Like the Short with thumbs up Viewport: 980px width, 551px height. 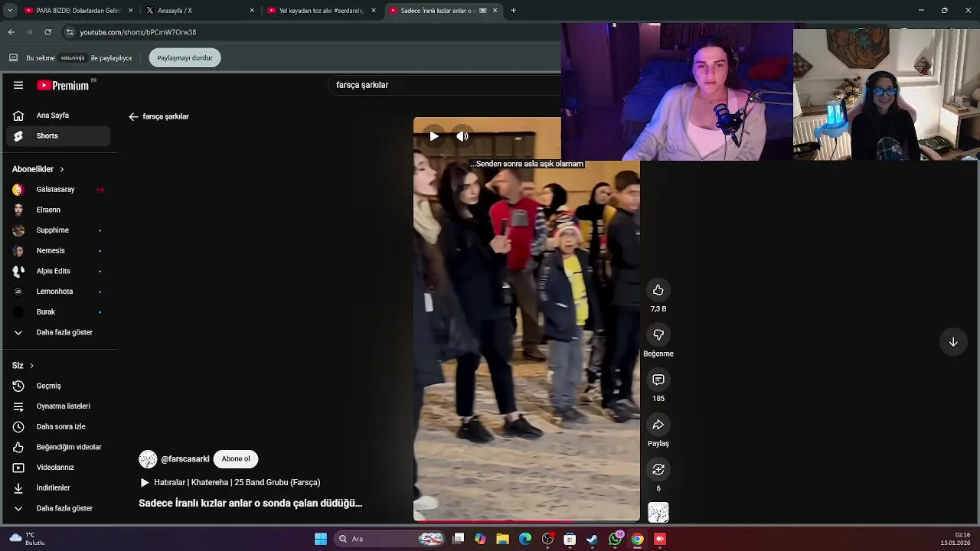point(658,290)
